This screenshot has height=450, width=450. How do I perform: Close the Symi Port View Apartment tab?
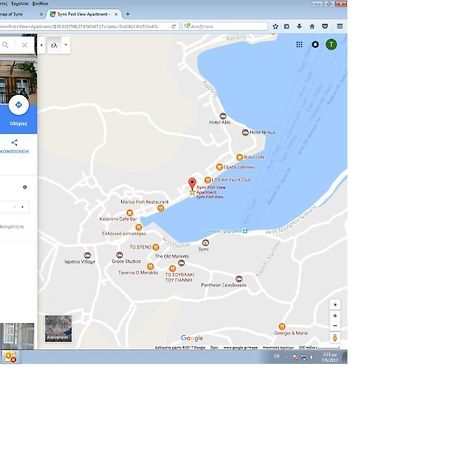click(116, 14)
